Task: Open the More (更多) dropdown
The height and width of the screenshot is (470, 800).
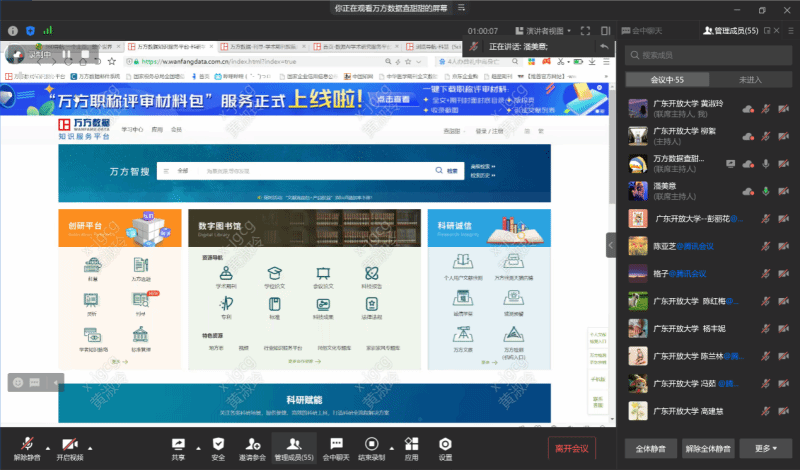Action: 766,449
